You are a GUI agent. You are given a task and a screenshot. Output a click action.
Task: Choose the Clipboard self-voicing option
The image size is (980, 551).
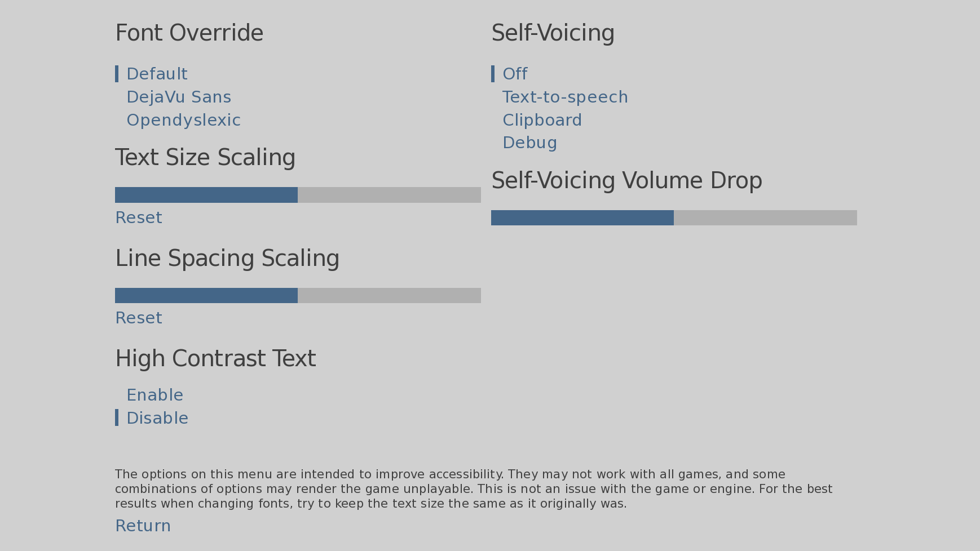pos(542,120)
